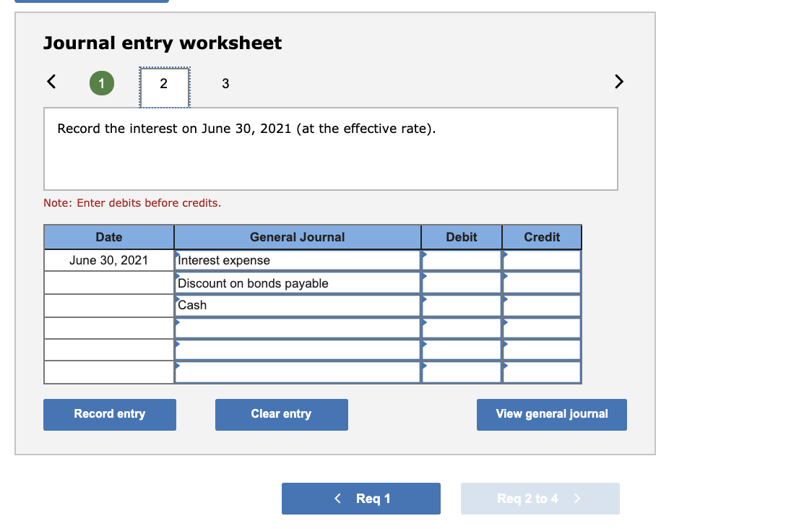Image resolution: width=812 pixels, height=529 pixels.
Task: Click the Credit column header
Action: click(542, 237)
